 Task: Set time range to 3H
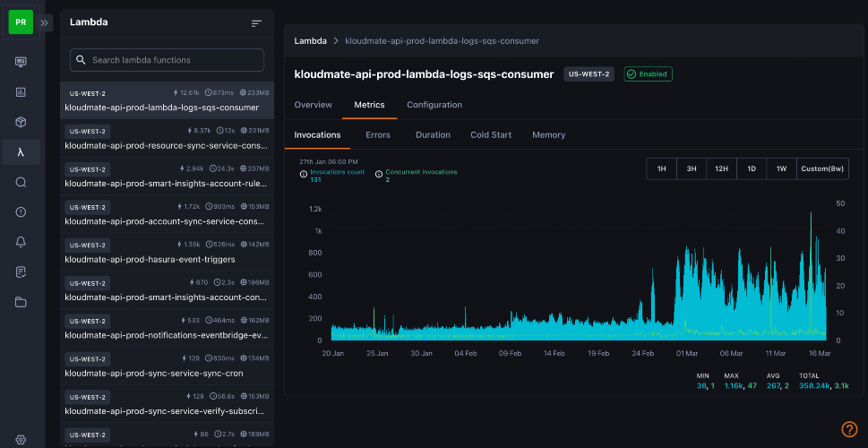[x=692, y=169]
